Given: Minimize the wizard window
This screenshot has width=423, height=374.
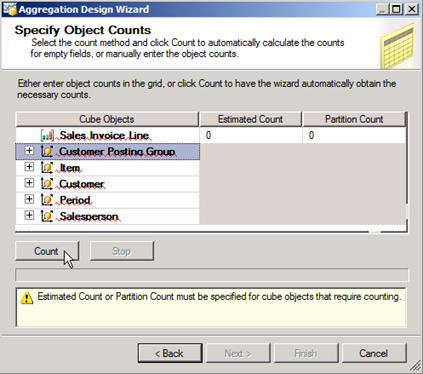Looking at the screenshot, I should click(382, 9).
